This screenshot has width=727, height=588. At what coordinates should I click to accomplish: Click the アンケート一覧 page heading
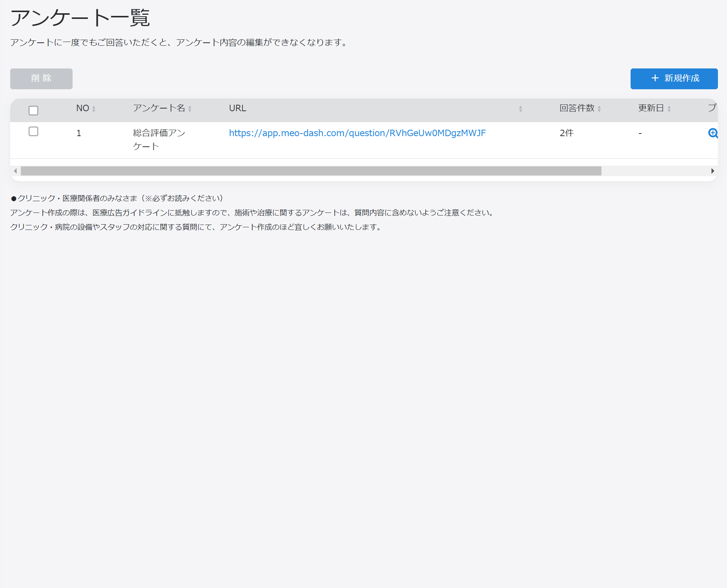(x=80, y=18)
